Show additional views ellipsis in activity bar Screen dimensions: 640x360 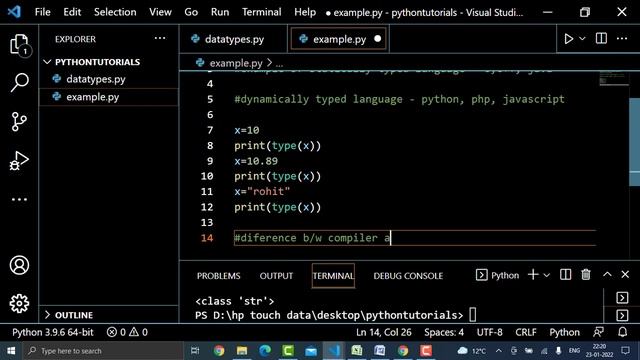[19, 200]
